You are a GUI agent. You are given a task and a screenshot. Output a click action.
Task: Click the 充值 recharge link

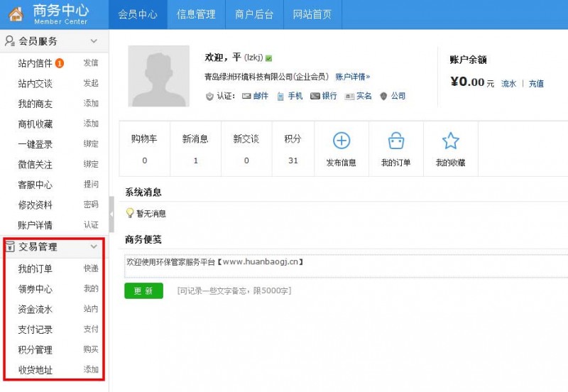(x=536, y=84)
